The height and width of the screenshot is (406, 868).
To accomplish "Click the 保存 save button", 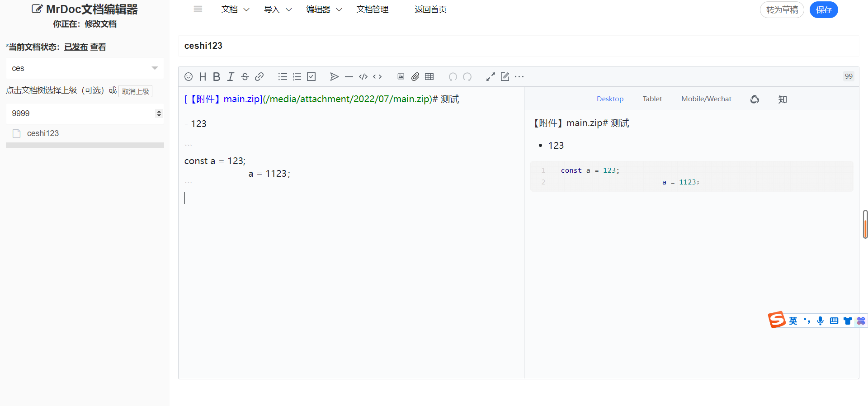I will (824, 10).
